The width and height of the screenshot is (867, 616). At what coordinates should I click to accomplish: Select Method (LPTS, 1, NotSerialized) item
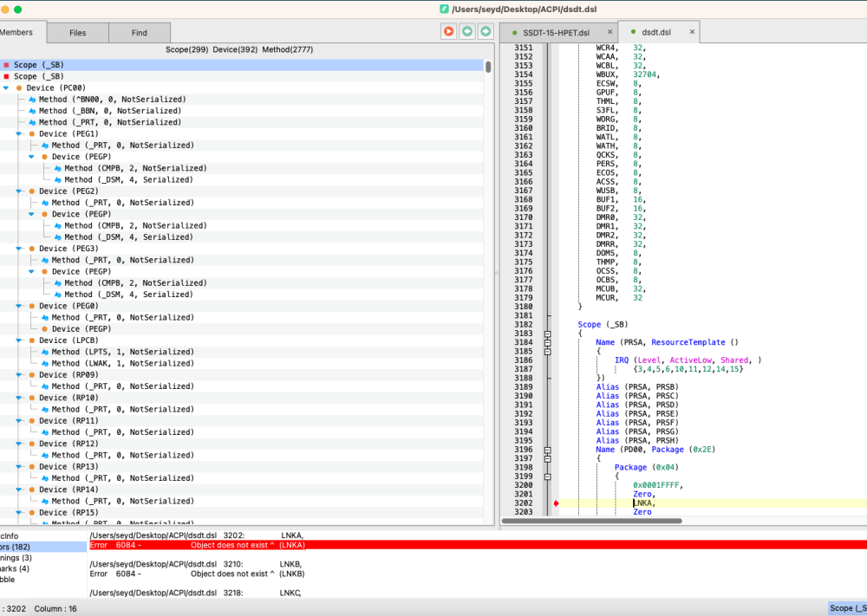[123, 352]
